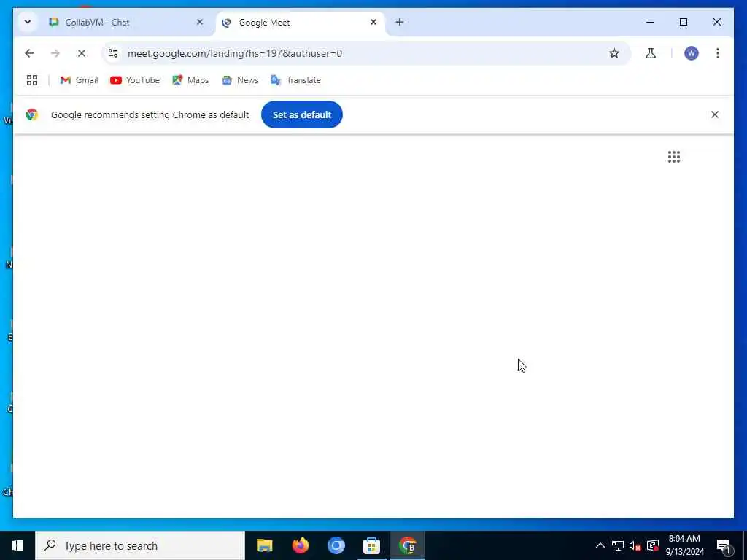Screen dimensions: 747x560
Task: Open the YouTube bookmark
Action: [135, 80]
